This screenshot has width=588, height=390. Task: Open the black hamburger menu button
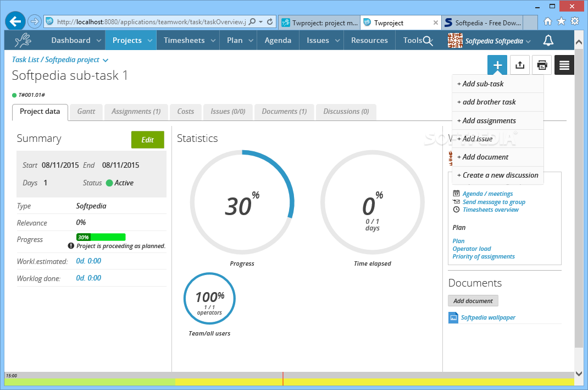tap(564, 65)
